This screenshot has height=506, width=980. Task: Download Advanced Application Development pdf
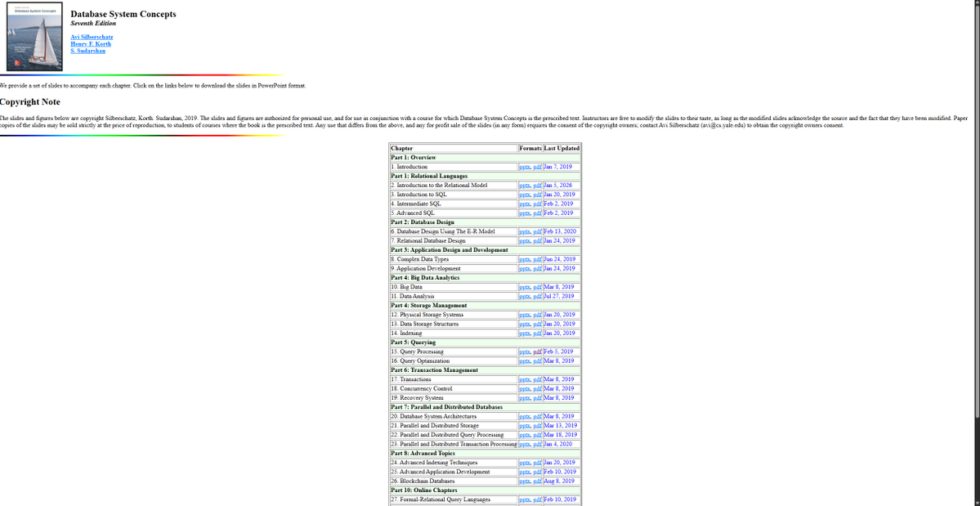[537, 472]
